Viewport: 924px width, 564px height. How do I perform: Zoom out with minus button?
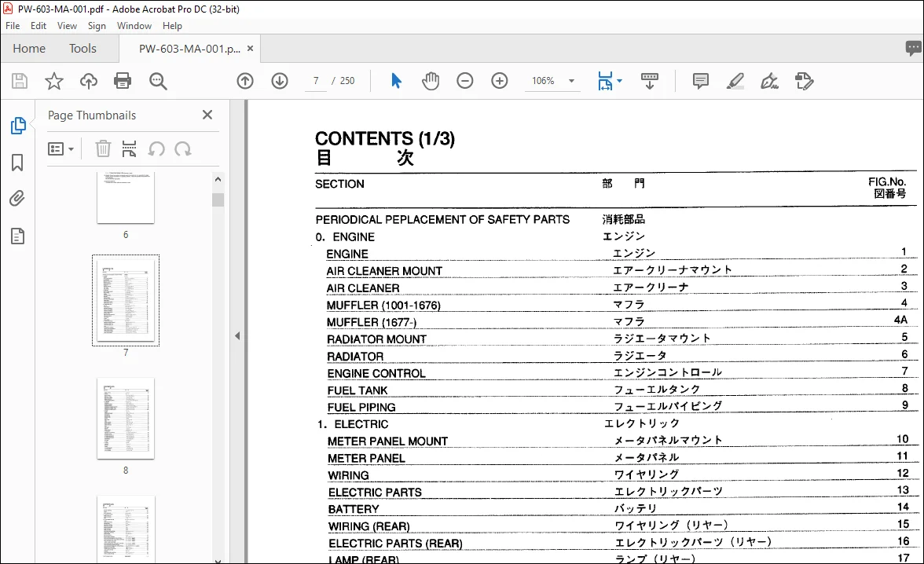click(x=465, y=81)
